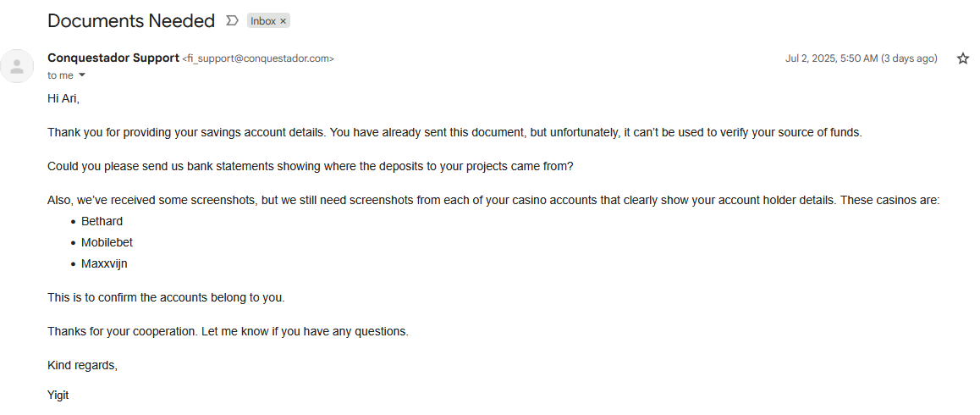Viewport: 980px width, 415px height.
Task: Click the "to me" recipient text
Action: click(61, 75)
